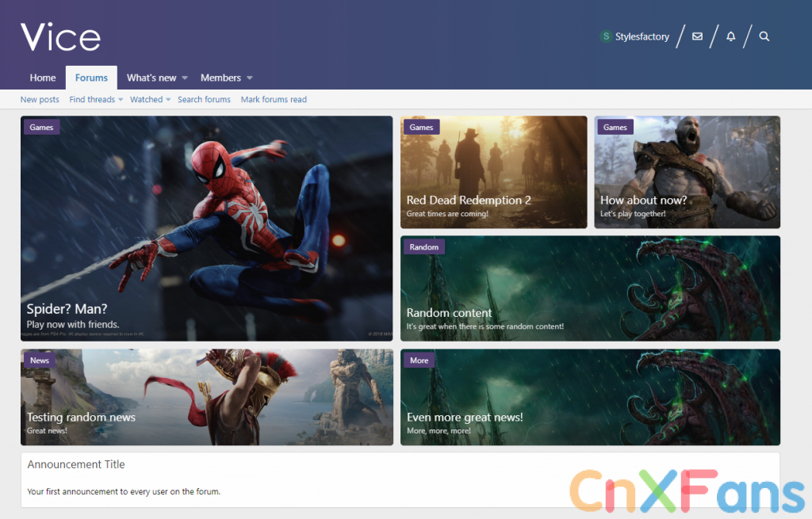Screen dimensions: 812x519
Task: Click Mark forums read
Action: pyautogui.click(x=274, y=99)
